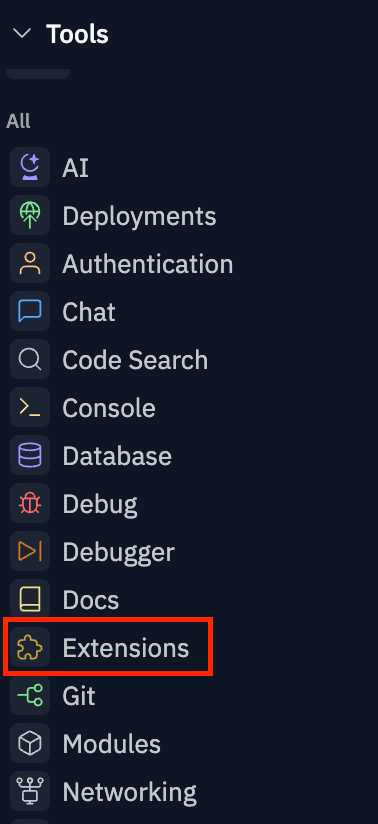Select the Extensions label in tools list
The height and width of the screenshot is (824, 378).
[x=126, y=648]
